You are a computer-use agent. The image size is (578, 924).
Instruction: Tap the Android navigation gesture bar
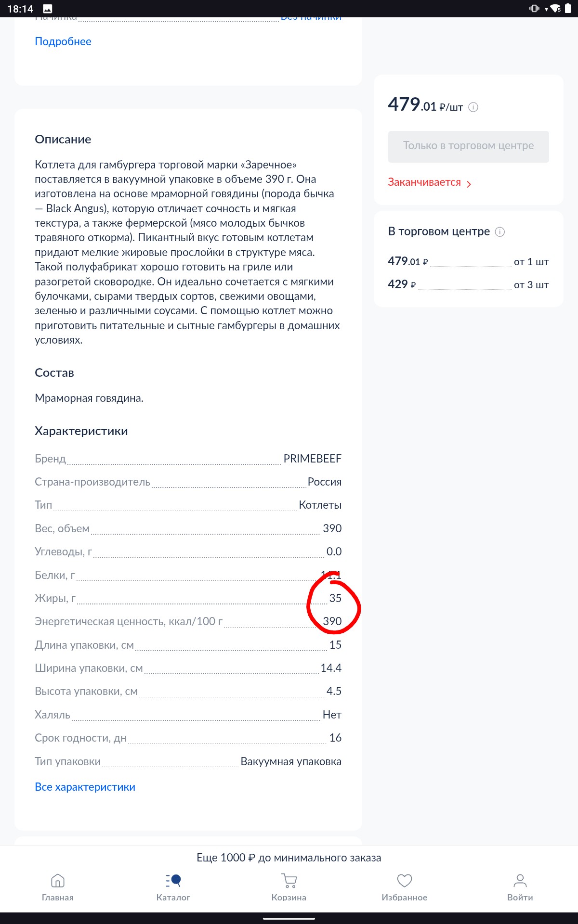click(x=289, y=918)
